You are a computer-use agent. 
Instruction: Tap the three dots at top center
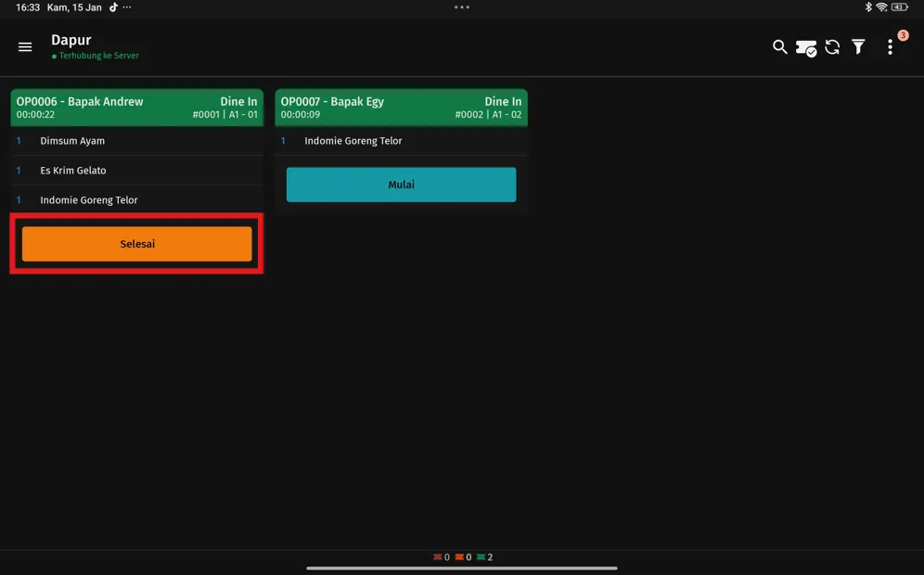[462, 7]
